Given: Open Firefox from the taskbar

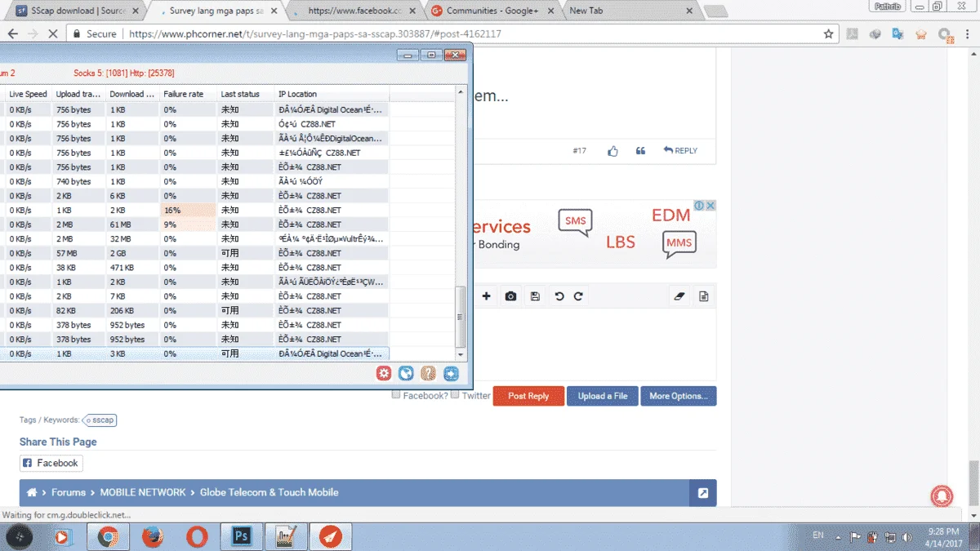Looking at the screenshot, I should click(x=152, y=536).
